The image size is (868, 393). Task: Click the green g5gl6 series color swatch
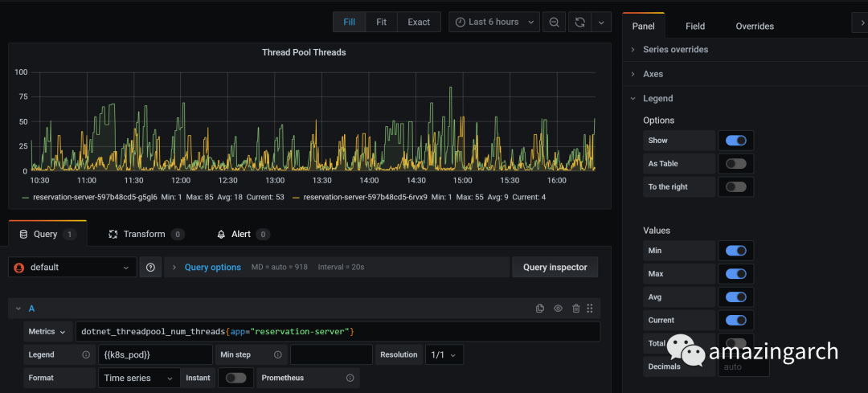(26, 197)
